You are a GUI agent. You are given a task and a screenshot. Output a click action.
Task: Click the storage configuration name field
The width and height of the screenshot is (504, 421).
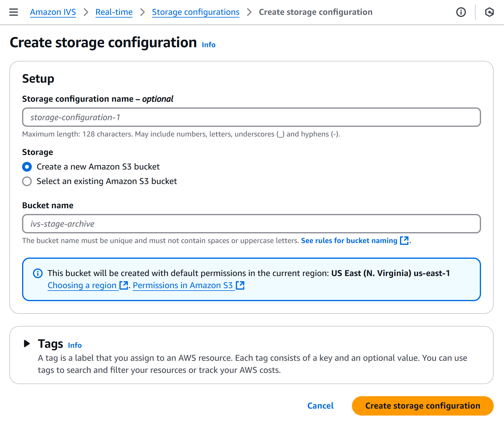[252, 117]
